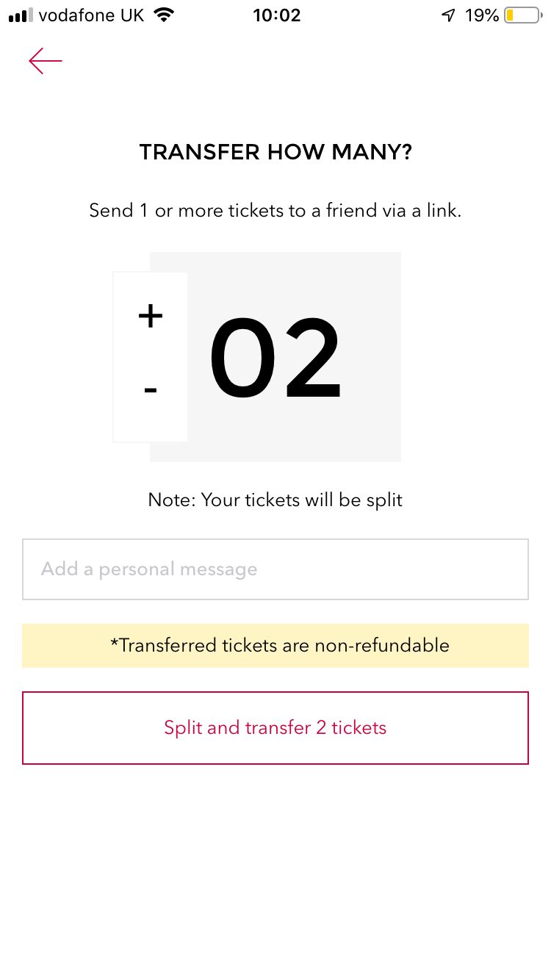The height and width of the screenshot is (980, 551).
Task: Tap the 'vodafone UK' carrier label
Action: coord(91,15)
